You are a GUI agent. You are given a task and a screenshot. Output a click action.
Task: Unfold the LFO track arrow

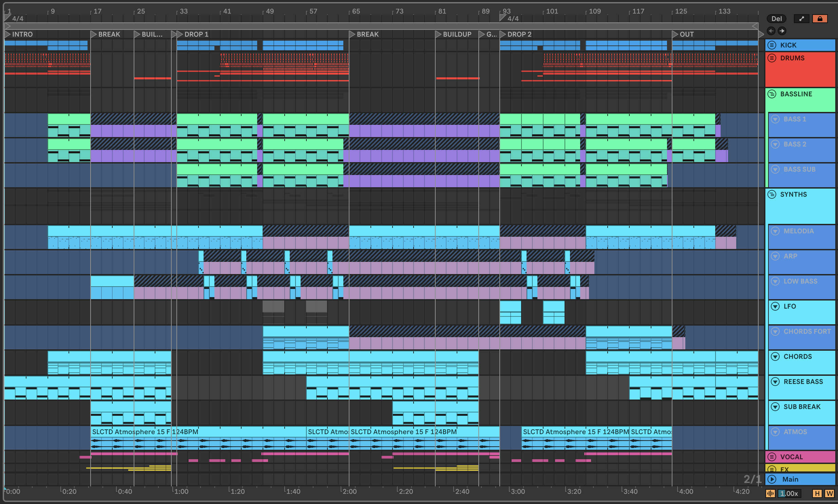click(x=775, y=306)
